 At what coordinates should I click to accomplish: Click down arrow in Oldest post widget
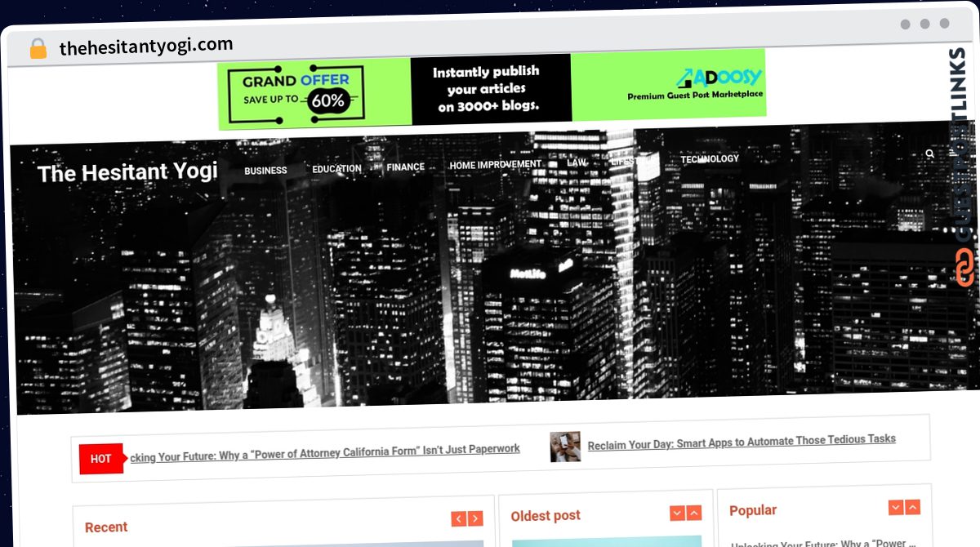(x=677, y=513)
